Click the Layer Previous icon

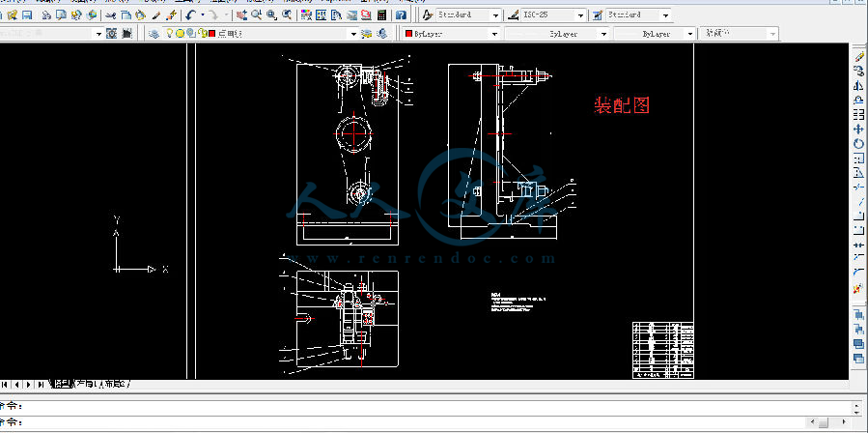[382, 34]
